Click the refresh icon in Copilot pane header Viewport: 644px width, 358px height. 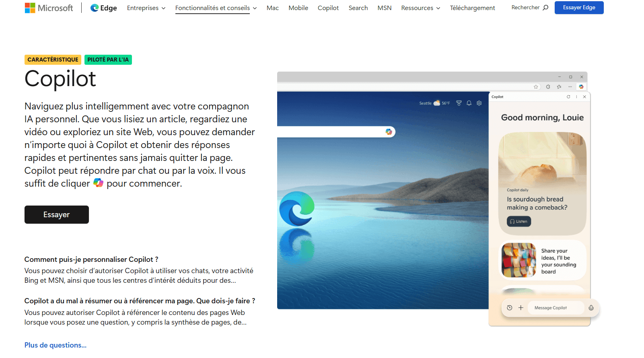(x=568, y=97)
